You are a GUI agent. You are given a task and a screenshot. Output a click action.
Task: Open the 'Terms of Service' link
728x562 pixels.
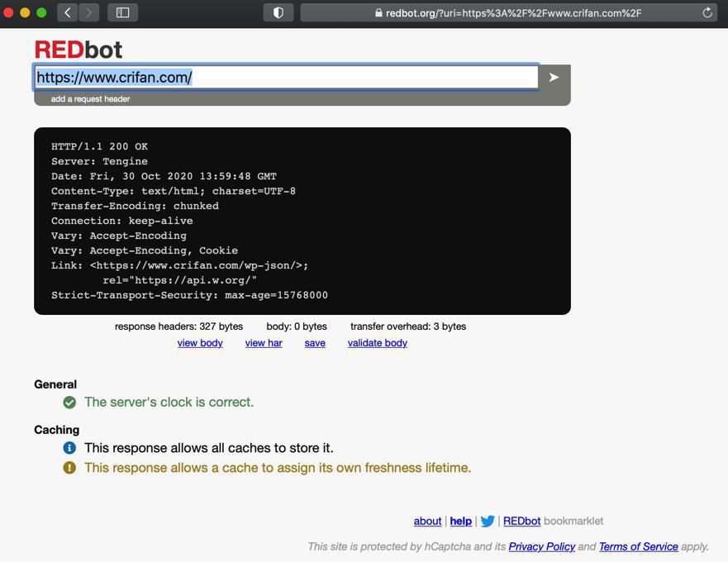click(x=639, y=546)
